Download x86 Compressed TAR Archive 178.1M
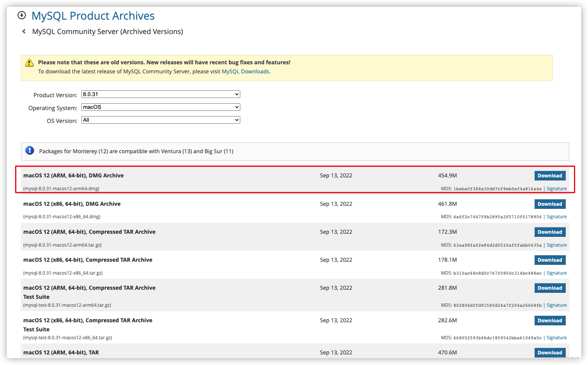Image resolution: width=588 pixels, height=365 pixels. click(550, 260)
